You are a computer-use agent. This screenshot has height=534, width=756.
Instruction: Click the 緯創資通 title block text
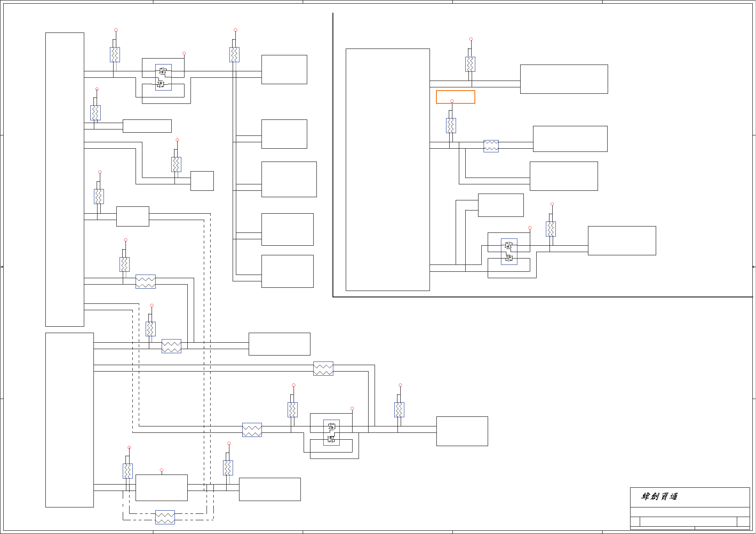coord(659,496)
